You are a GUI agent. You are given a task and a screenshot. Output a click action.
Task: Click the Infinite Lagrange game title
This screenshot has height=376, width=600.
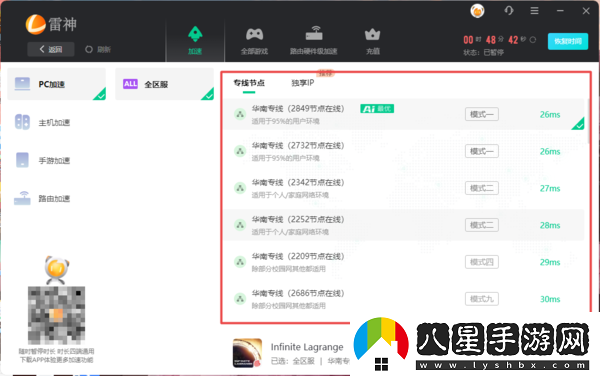307,347
